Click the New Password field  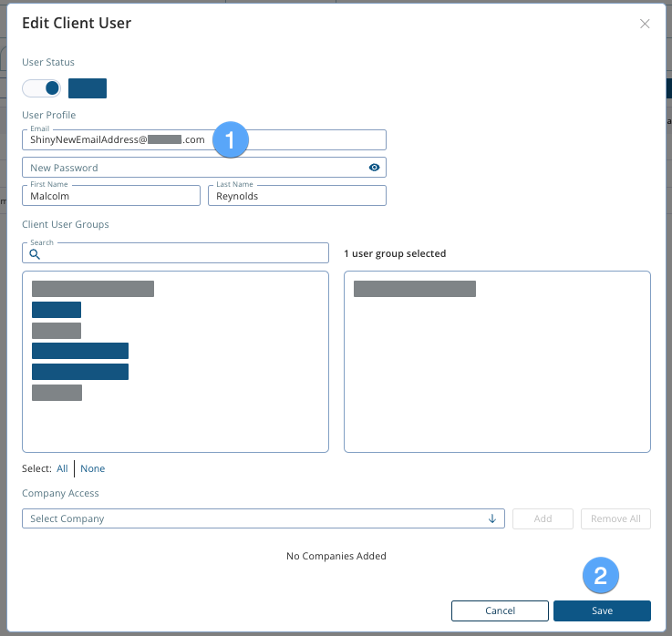pos(204,168)
